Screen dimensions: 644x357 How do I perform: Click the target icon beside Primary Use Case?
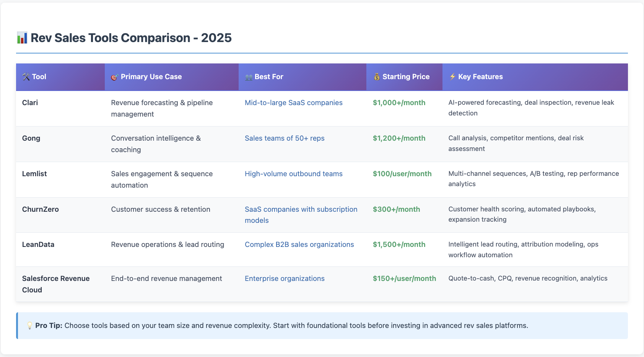coord(114,77)
